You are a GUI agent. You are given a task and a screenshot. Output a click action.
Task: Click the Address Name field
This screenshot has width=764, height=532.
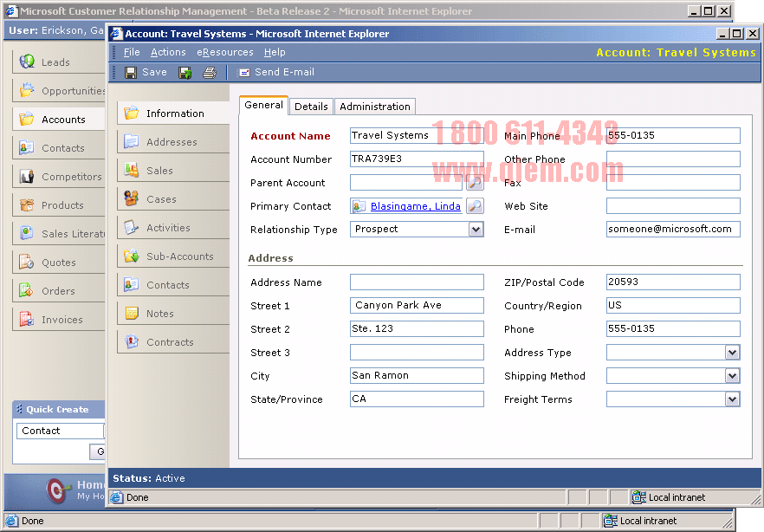[x=417, y=282]
